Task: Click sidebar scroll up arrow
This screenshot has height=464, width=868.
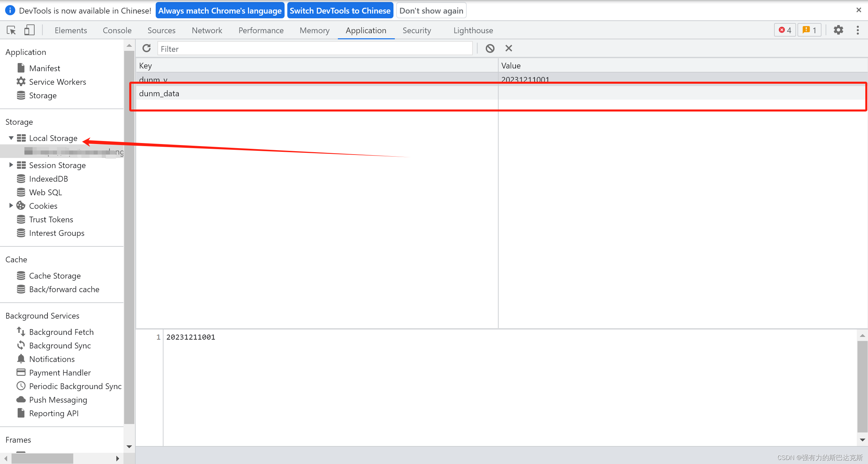Action: point(129,45)
